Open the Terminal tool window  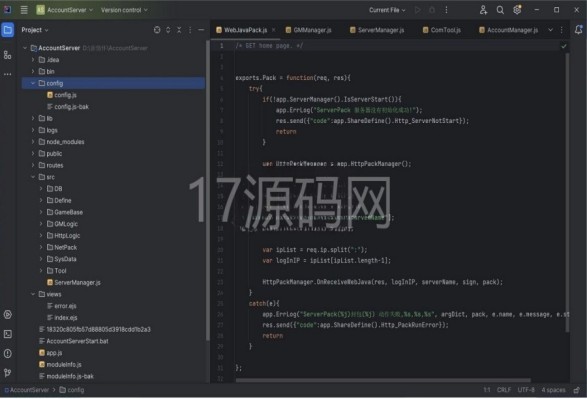click(7, 334)
